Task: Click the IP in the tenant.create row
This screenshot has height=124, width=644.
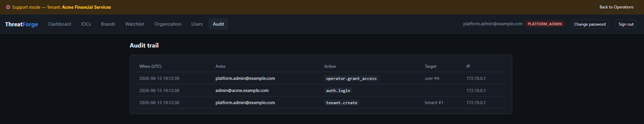Action: [x=476, y=103]
